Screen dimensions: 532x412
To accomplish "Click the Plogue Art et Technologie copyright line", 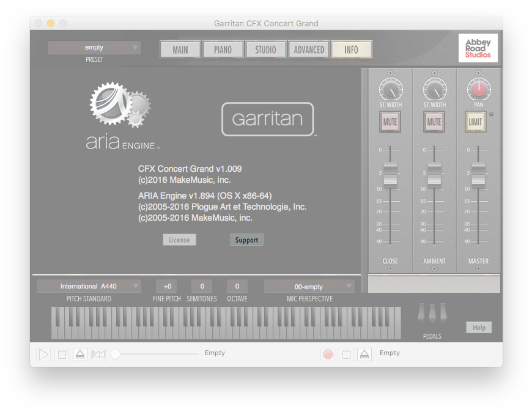I will (222, 207).
